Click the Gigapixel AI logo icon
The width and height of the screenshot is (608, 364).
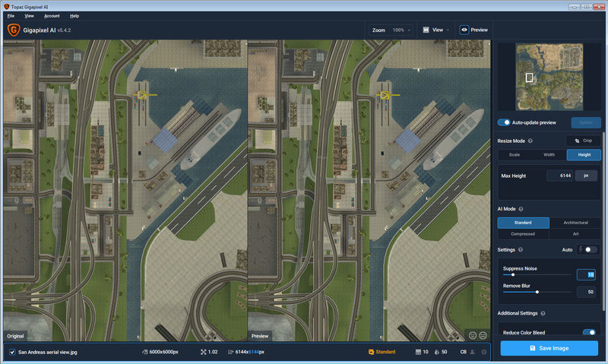coord(14,30)
